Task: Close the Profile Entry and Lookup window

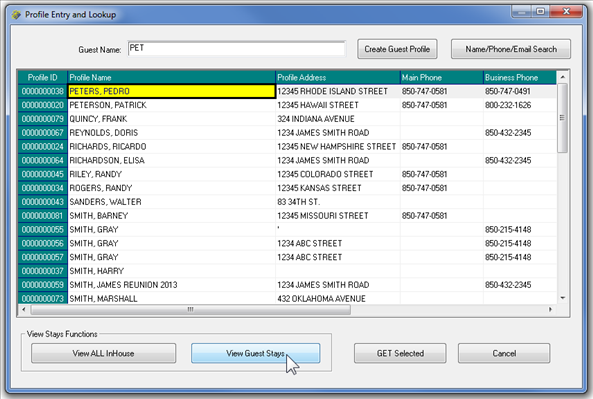Action: [x=566, y=12]
